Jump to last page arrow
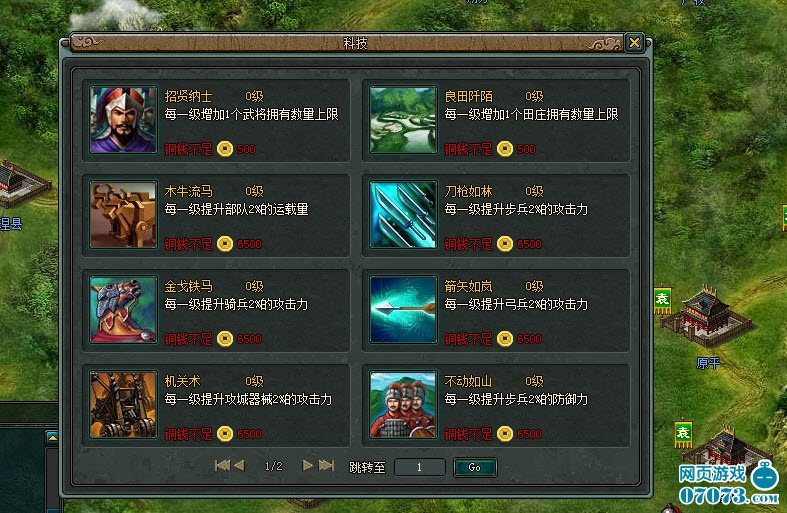Screen dimensions: 787x513 point(326,466)
